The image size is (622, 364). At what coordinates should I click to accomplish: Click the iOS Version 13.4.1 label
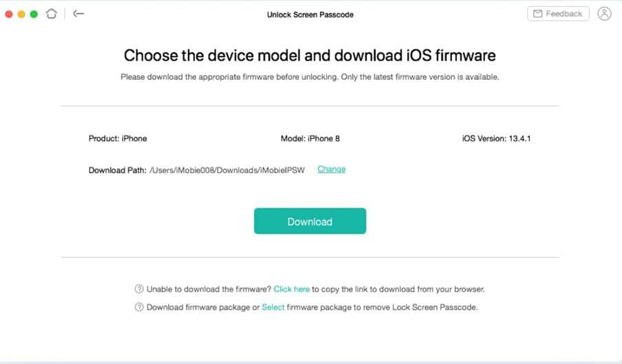click(x=496, y=138)
